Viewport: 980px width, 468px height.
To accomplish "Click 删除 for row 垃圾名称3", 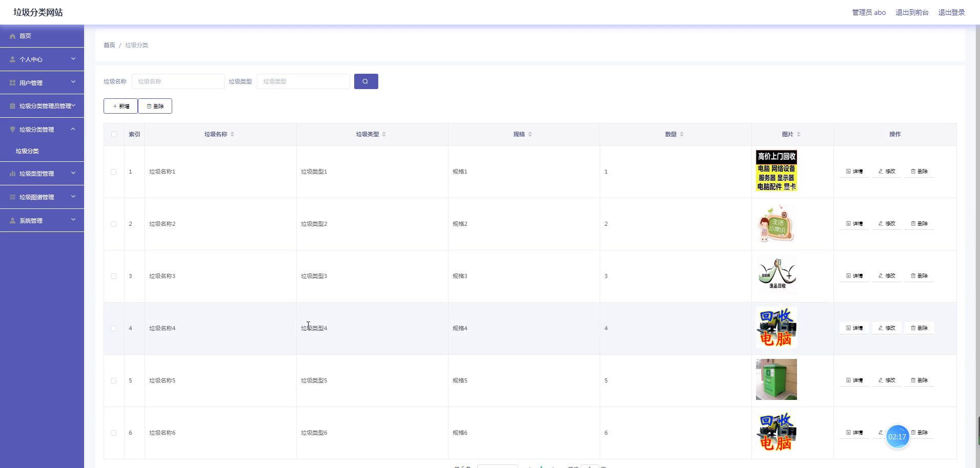I will 919,276.
